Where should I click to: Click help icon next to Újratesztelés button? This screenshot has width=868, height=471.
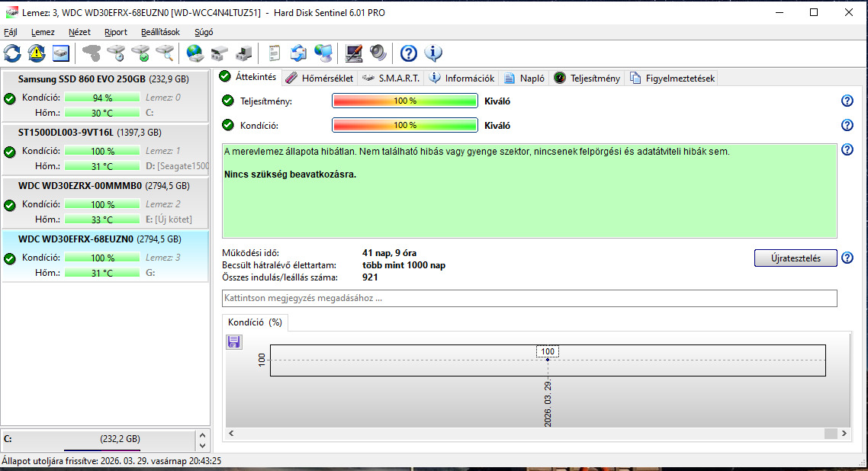(x=847, y=258)
